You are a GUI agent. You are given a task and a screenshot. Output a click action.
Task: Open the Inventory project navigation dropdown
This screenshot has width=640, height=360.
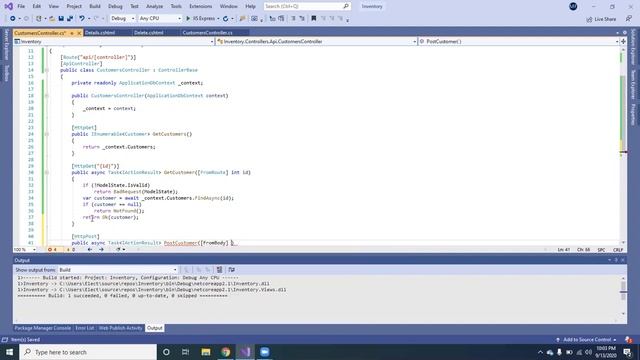click(114, 41)
